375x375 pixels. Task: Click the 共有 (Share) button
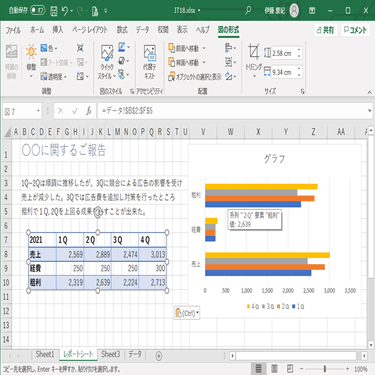325,30
